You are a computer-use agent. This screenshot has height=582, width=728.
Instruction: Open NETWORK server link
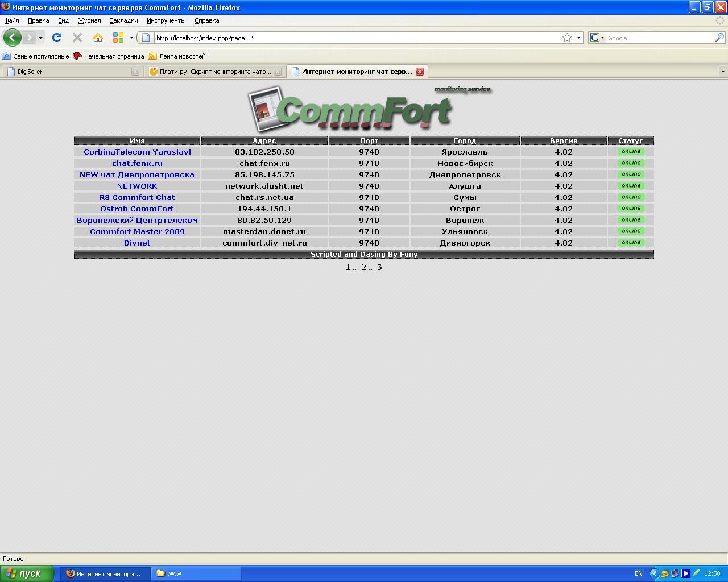tap(137, 186)
